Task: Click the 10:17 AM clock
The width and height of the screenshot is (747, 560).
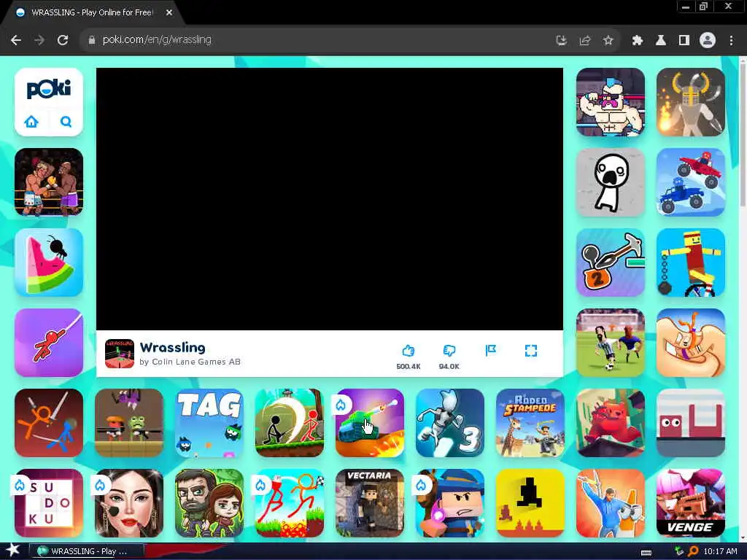Action: [x=720, y=551]
